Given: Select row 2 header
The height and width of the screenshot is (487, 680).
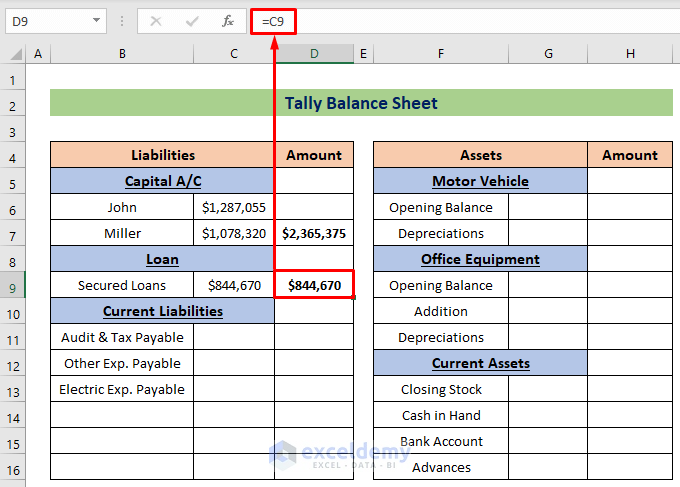Looking at the screenshot, I should [x=13, y=103].
